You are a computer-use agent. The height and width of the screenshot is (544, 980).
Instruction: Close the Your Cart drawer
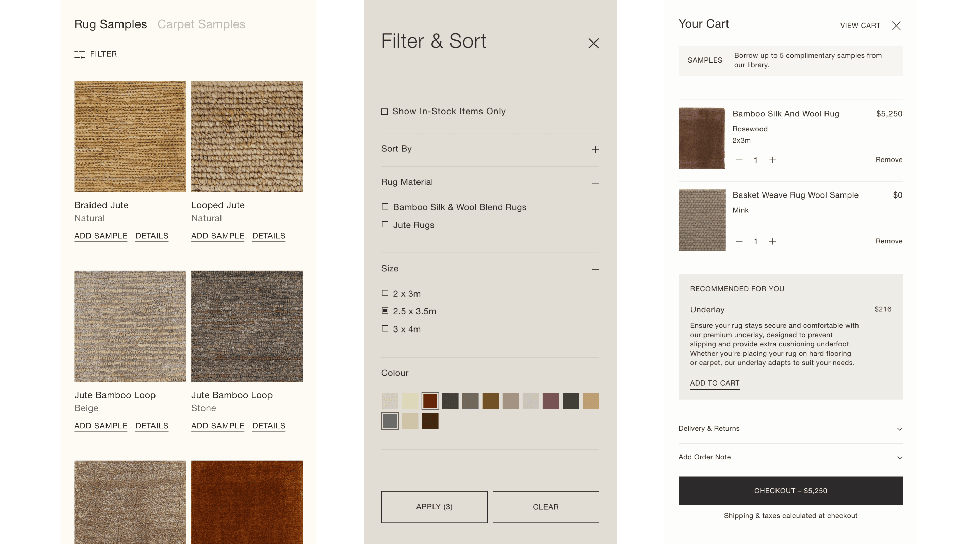tap(896, 26)
